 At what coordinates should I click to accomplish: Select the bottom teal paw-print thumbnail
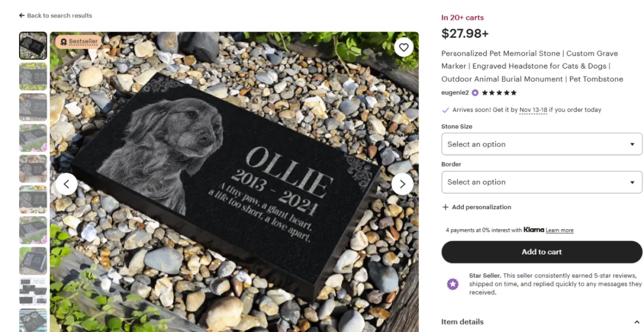pos(33,321)
